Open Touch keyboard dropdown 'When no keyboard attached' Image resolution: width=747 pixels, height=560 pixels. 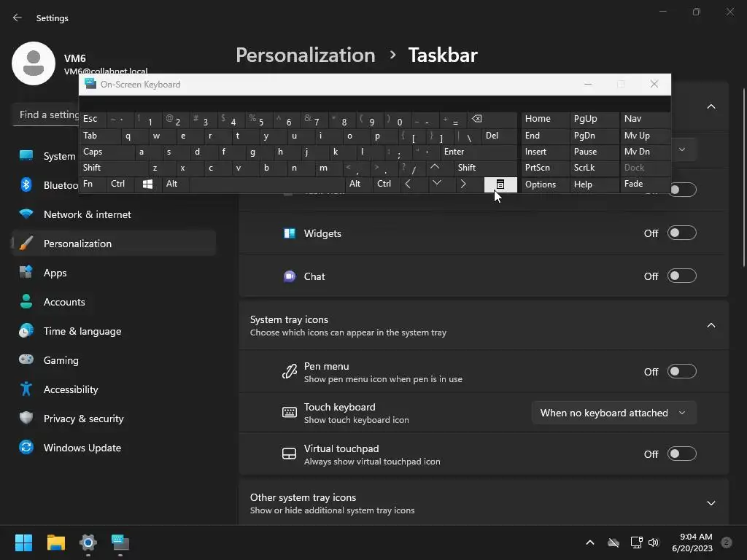614,413
